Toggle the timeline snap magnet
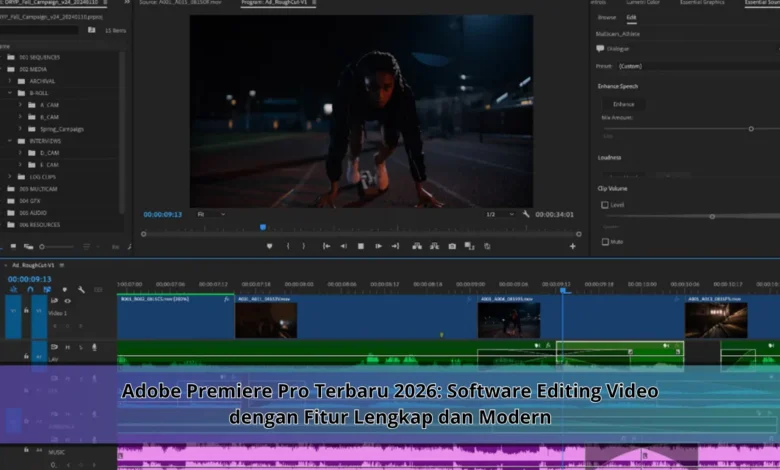 point(30,289)
